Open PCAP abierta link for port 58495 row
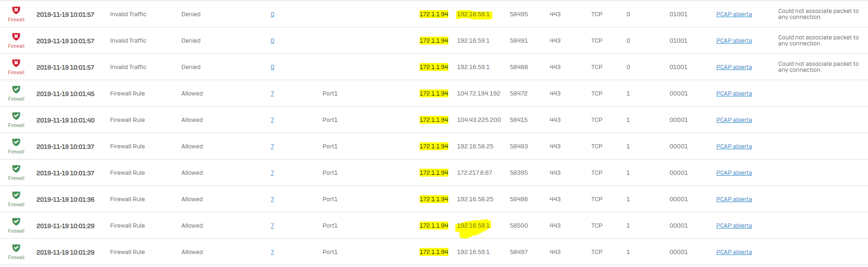 click(734, 14)
